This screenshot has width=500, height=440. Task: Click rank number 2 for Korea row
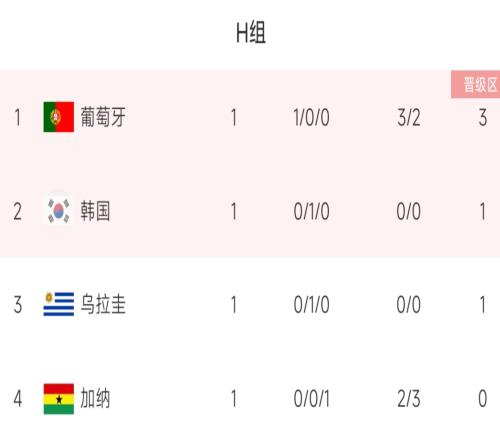pyautogui.click(x=18, y=211)
